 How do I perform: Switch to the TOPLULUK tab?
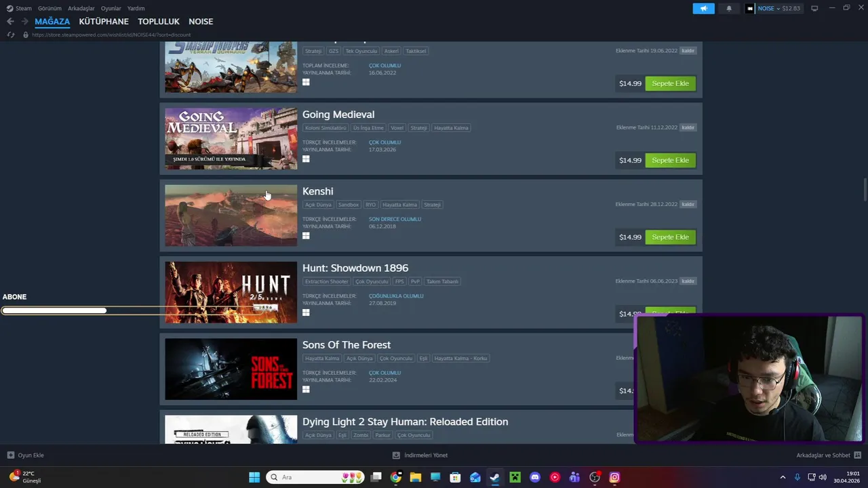(159, 22)
